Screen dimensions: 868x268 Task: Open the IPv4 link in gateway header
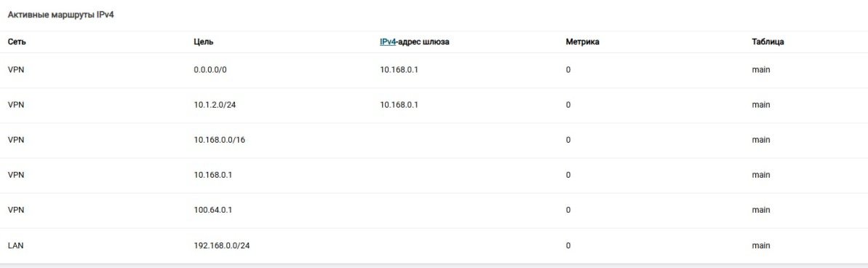point(388,42)
